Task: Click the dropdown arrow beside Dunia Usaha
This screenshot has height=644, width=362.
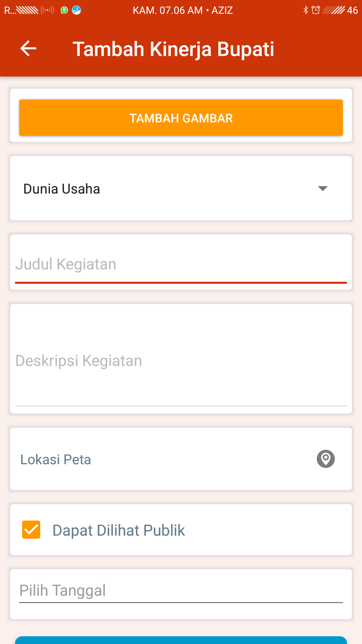Action: (x=322, y=189)
